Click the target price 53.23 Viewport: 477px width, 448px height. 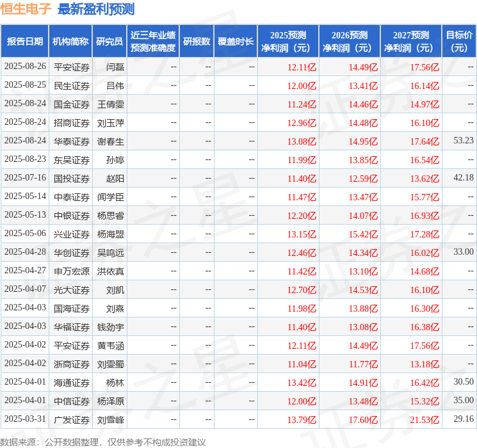tap(464, 141)
